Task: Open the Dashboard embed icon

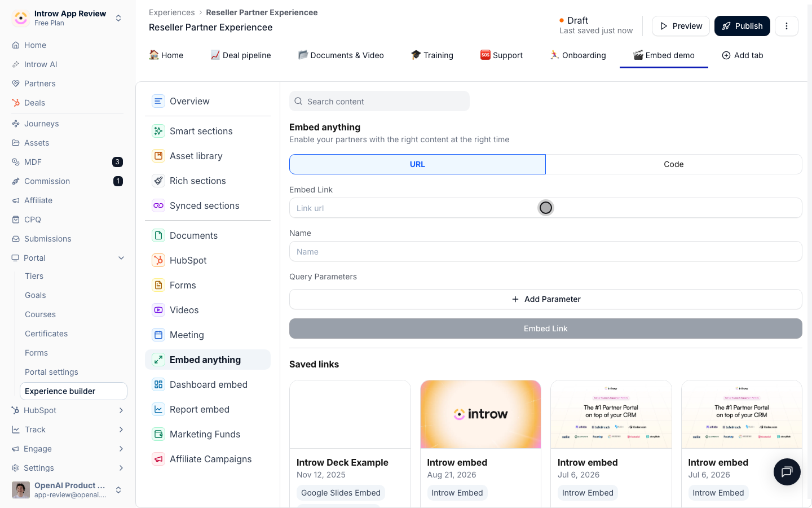Action: click(x=158, y=384)
